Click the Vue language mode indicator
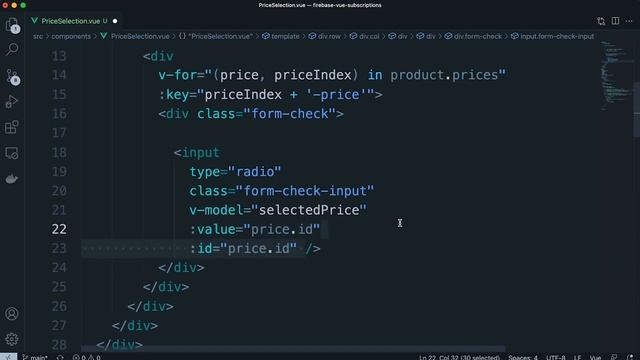The width and height of the screenshot is (640, 360). [x=596, y=357]
